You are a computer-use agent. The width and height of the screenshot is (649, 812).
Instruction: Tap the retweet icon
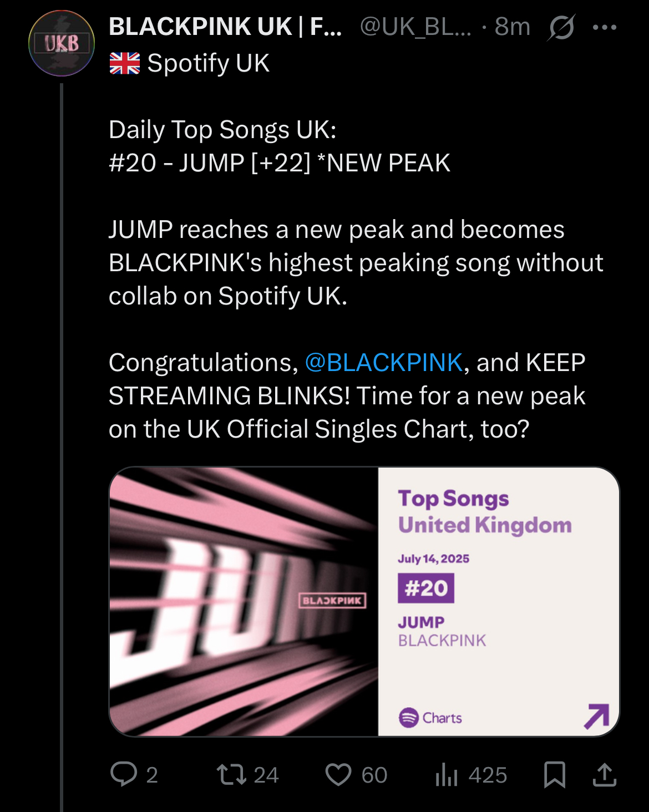click(231, 774)
